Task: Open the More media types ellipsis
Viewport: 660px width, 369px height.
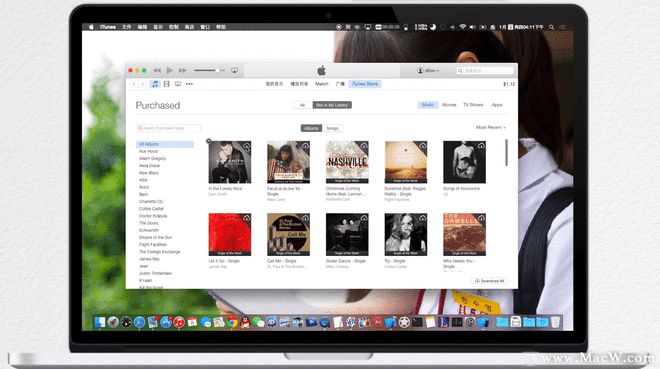Action: 189,84
